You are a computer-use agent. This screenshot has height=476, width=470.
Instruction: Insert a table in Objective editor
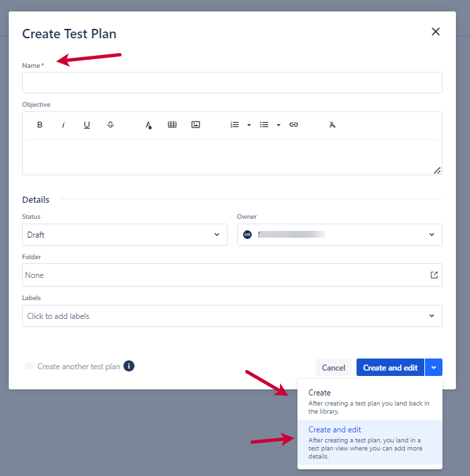click(x=172, y=125)
